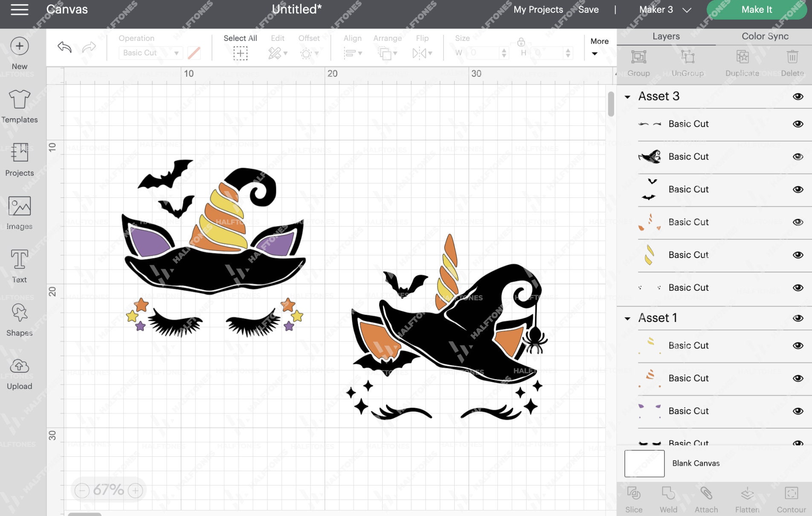Viewport: 812px width, 516px height.
Task: Hide the Asset 1 group
Action: tap(798, 318)
